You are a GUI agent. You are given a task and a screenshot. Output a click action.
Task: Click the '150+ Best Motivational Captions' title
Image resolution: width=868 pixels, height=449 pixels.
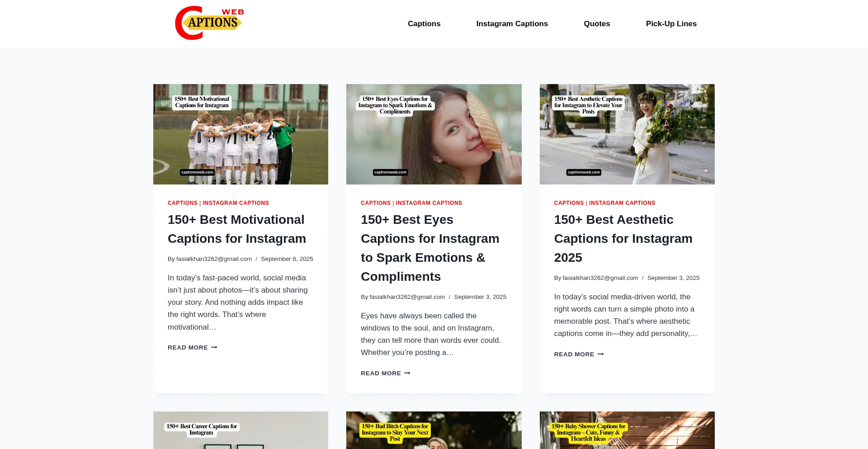click(x=236, y=229)
